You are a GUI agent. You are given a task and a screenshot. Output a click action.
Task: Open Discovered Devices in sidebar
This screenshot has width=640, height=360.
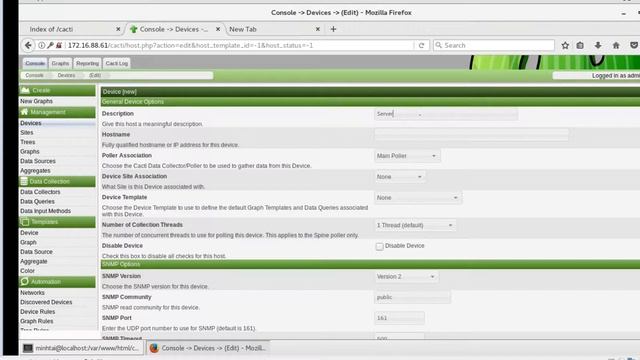point(46,302)
